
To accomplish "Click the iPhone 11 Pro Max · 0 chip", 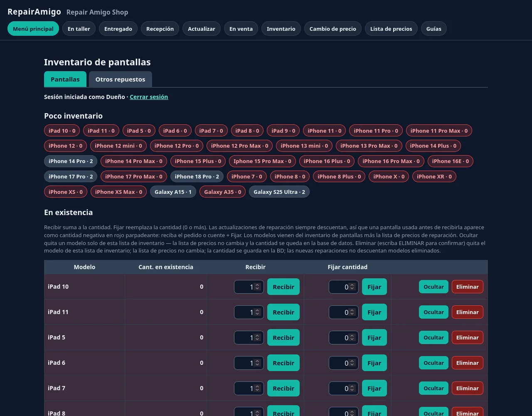I will point(439,131).
